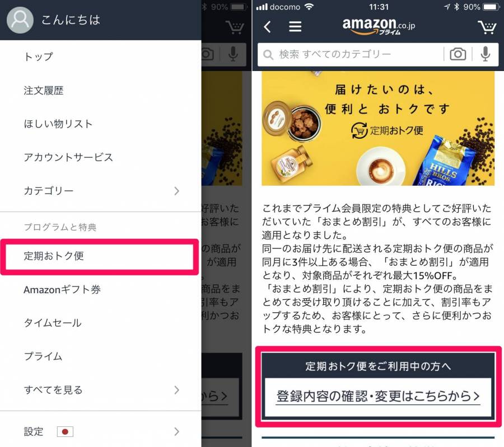Viewport: 504px width, 447px height.
Task: Tap the user profile avatar icon
Action: (x=20, y=20)
